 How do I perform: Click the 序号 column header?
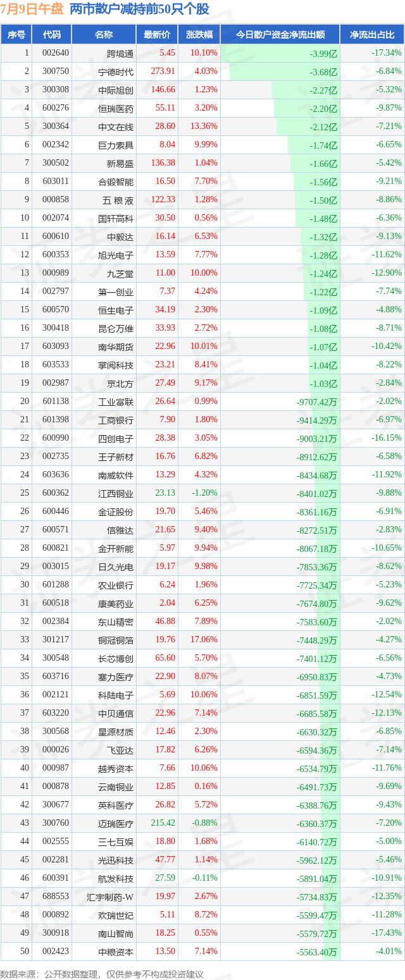point(16,35)
